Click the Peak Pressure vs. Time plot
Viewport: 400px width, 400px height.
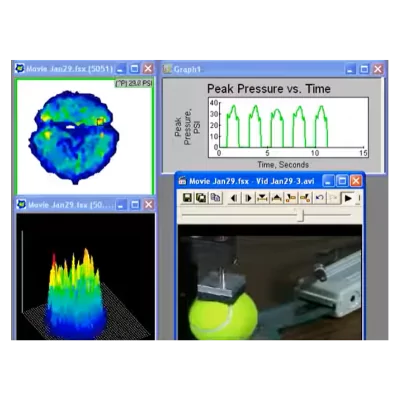(x=288, y=127)
